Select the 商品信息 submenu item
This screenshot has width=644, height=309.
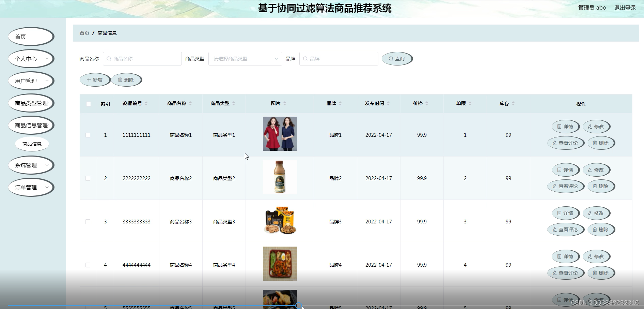[x=32, y=144]
